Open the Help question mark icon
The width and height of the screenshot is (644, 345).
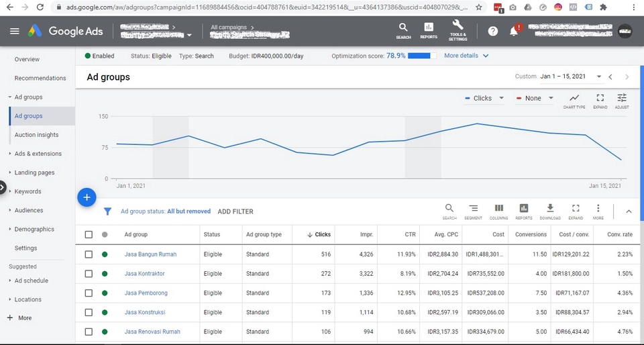coord(493,32)
